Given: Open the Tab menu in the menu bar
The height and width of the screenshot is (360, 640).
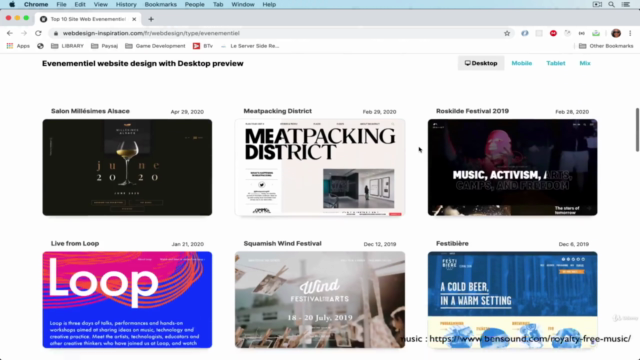Looking at the screenshot, I should (218, 4).
